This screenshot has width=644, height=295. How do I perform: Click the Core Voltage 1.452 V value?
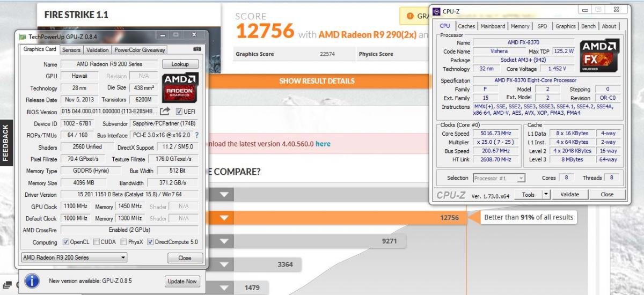coord(557,69)
